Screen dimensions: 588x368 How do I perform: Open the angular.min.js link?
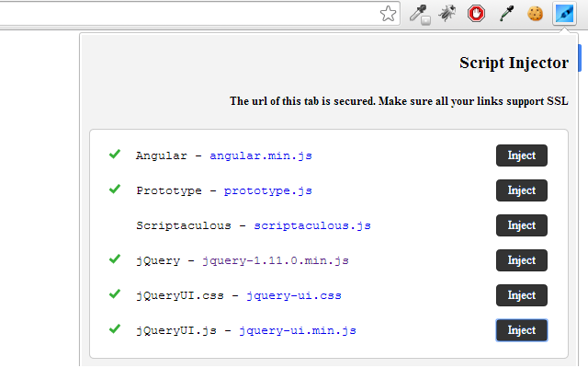tap(261, 155)
